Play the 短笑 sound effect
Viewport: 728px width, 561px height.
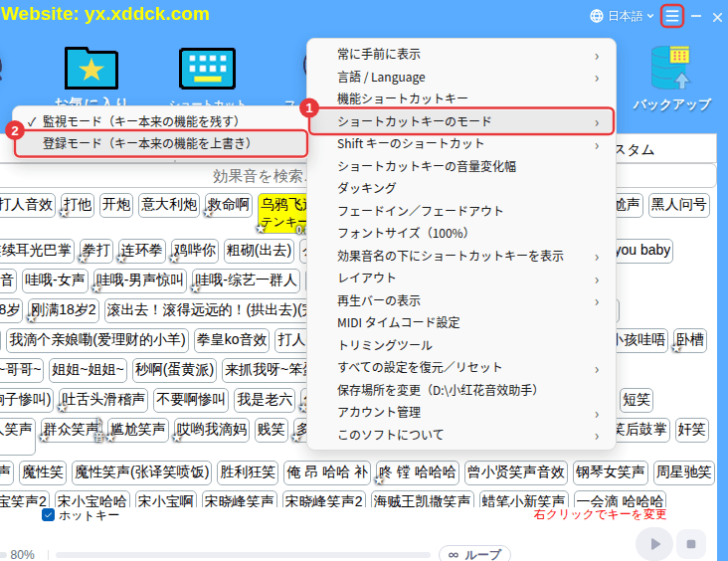tap(637, 400)
